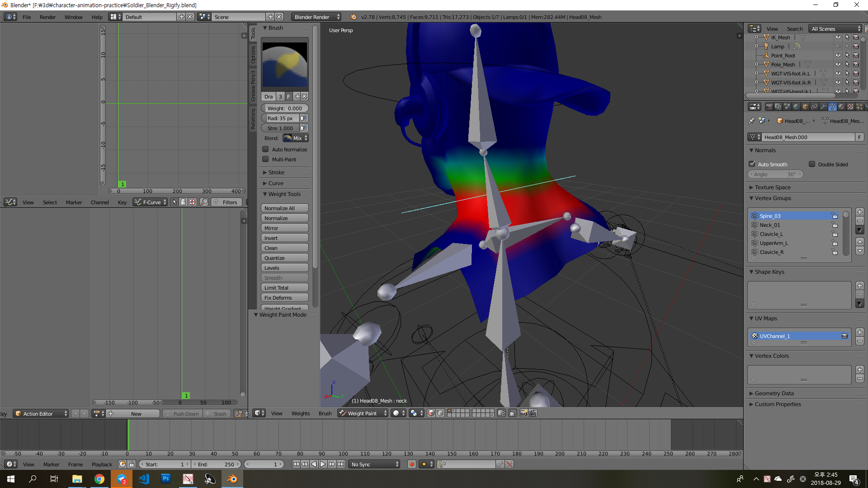Click the Limit Total button
This screenshot has height=488, width=868.
pos(285,287)
